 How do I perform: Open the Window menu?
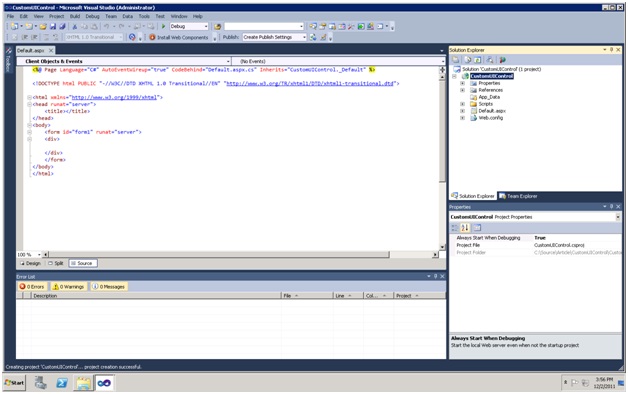click(179, 16)
